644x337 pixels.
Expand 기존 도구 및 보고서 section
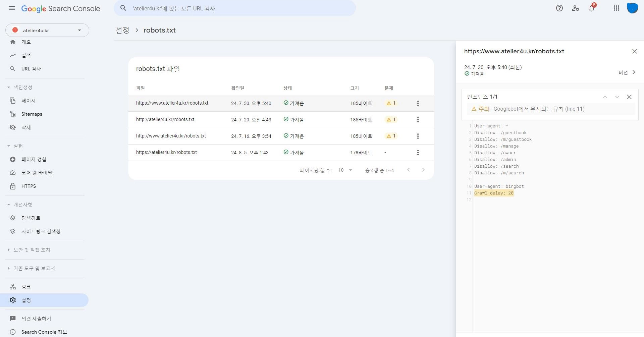coord(31,268)
